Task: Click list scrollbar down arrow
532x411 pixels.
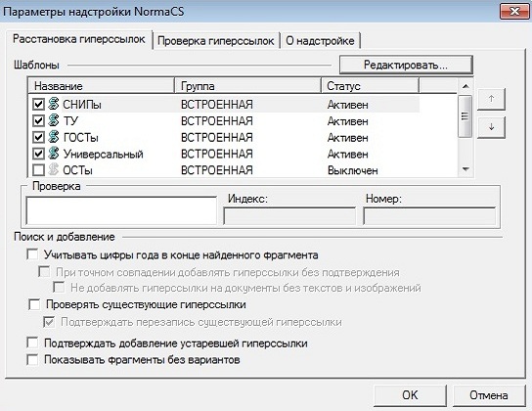Action: click(x=465, y=169)
